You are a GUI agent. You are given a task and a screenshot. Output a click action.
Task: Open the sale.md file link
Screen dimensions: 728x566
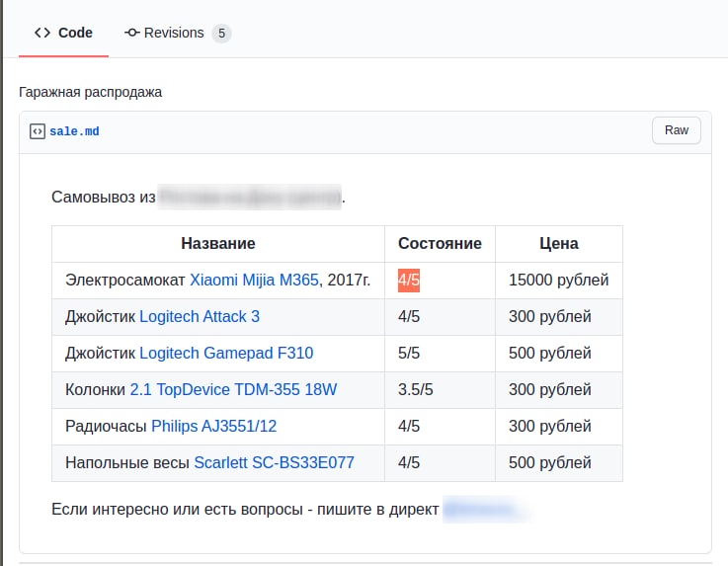74,131
